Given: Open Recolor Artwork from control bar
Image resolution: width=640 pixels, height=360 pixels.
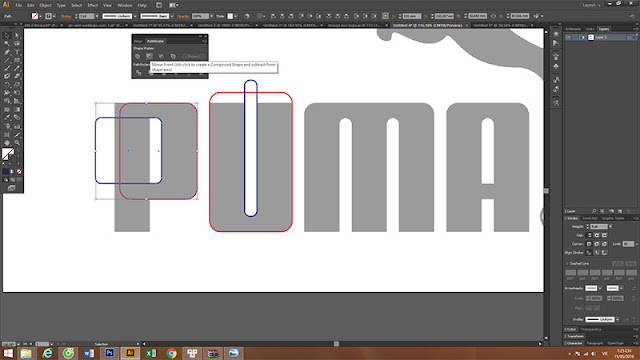Looking at the screenshot, I should click(247, 16).
